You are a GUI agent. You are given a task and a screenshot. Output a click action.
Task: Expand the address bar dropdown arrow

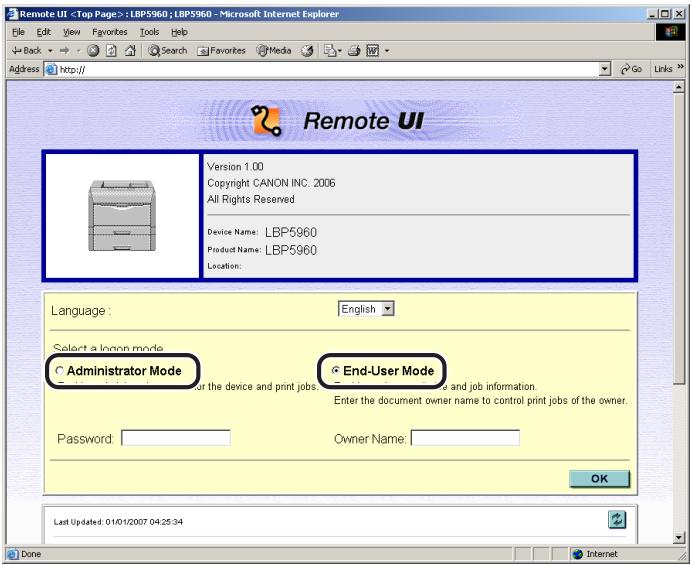[x=605, y=69]
